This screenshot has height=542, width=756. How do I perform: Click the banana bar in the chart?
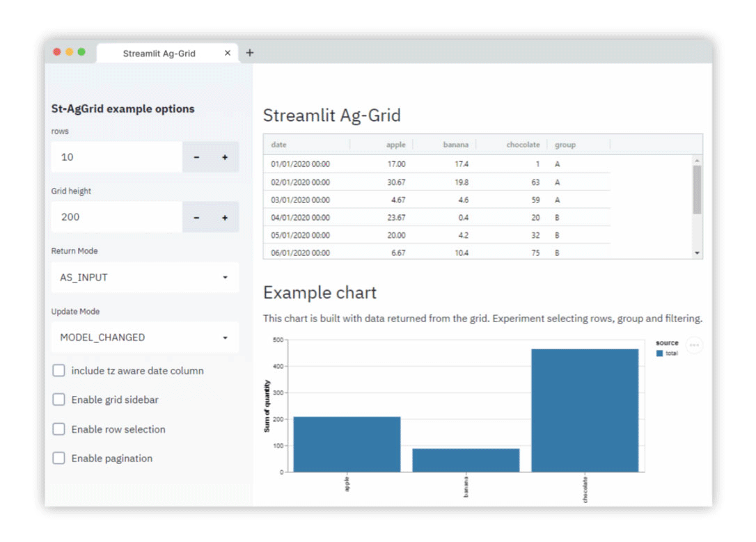(466, 460)
